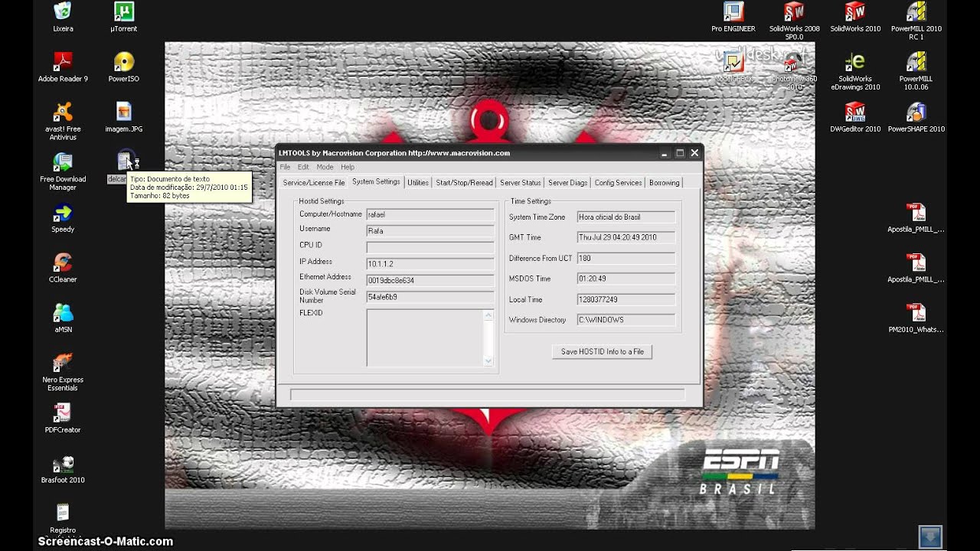
Task: Select the avast! Free Antivirus icon
Action: [63, 112]
